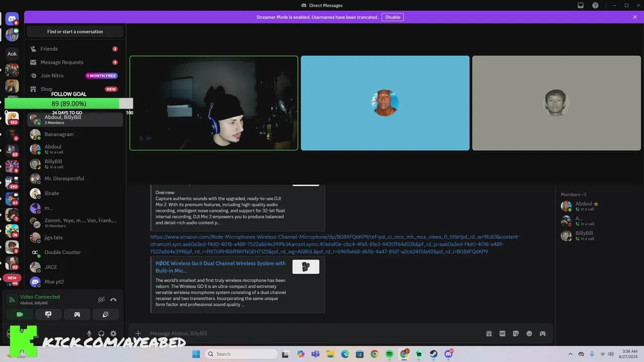Enlarge the RØDE microphone embed thumbnail
644x362 pixels.
coord(305,267)
